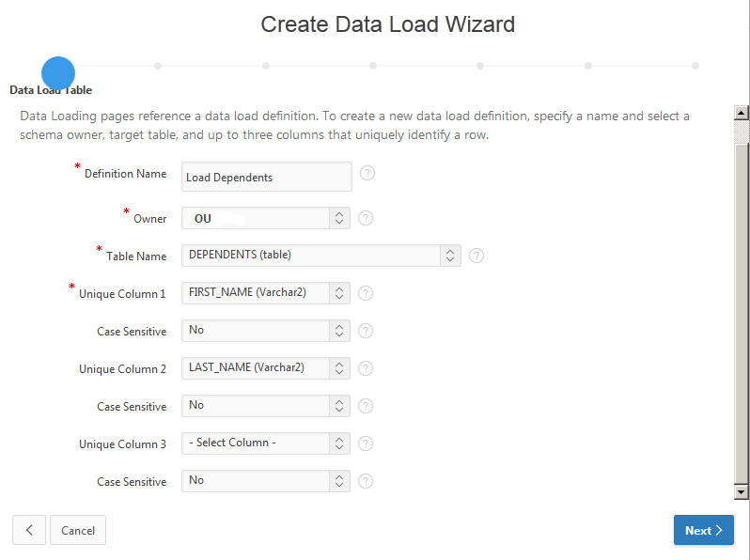
Task: Cancel the data load wizard
Action: (78, 530)
